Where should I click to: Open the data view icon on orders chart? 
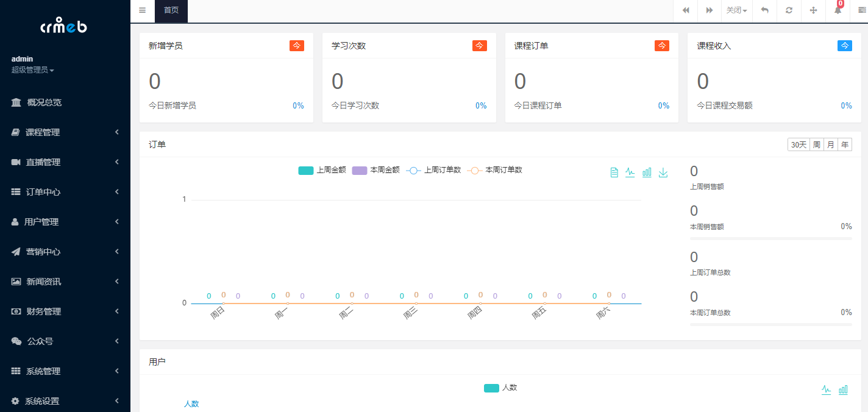tap(614, 172)
